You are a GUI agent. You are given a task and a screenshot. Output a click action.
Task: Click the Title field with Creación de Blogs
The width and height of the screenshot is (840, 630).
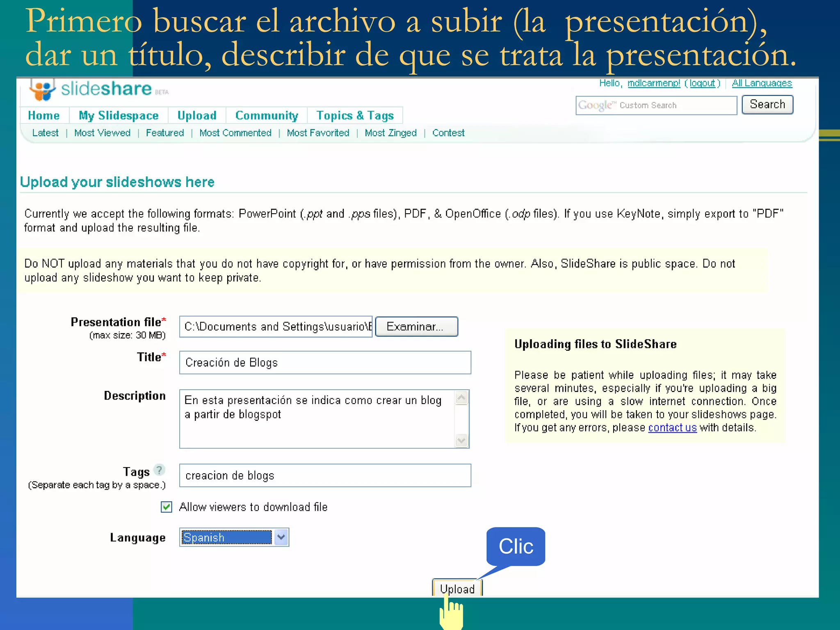coord(325,363)
